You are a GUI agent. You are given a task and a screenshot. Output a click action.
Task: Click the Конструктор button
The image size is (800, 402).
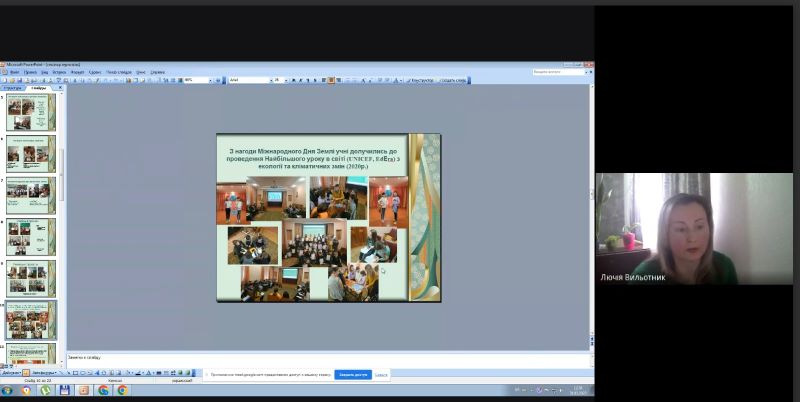(421, 80)
